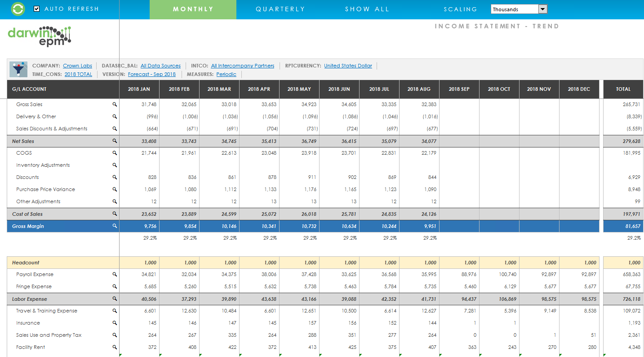The width and height of the screenshot is (644, 357).
Task: Select COGS August value 22,179
Action: [429, 153]
